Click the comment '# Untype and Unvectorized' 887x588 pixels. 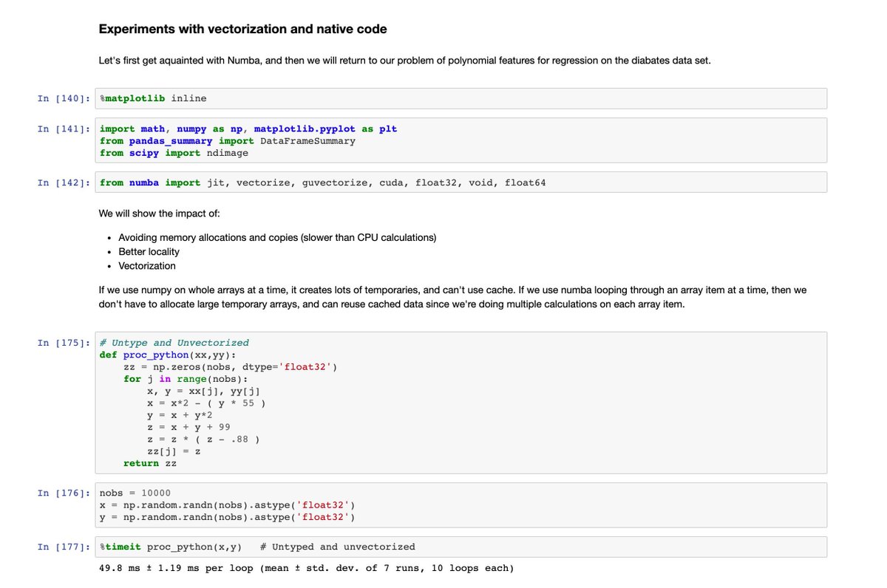pos(174,343)
